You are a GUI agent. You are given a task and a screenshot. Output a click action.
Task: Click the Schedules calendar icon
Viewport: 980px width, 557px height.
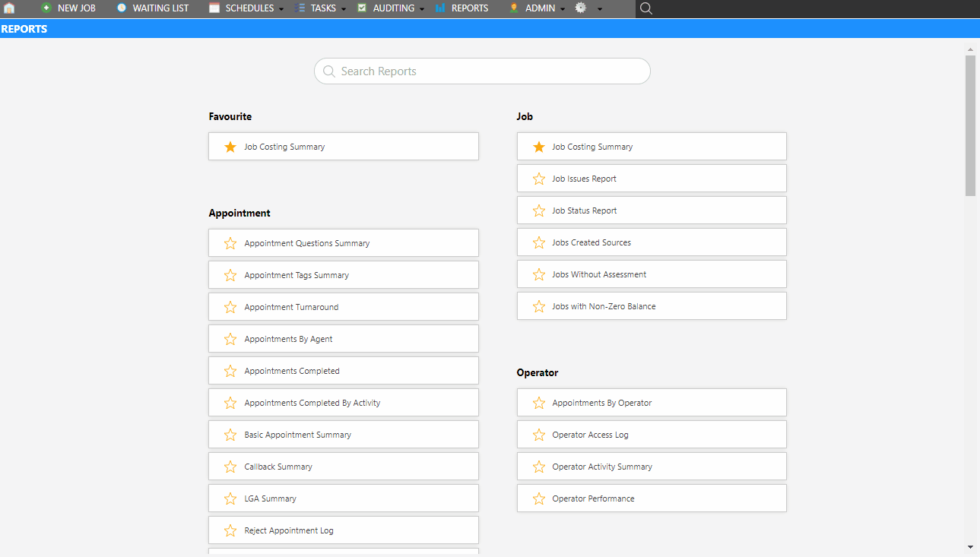click(x=214, y=8)
